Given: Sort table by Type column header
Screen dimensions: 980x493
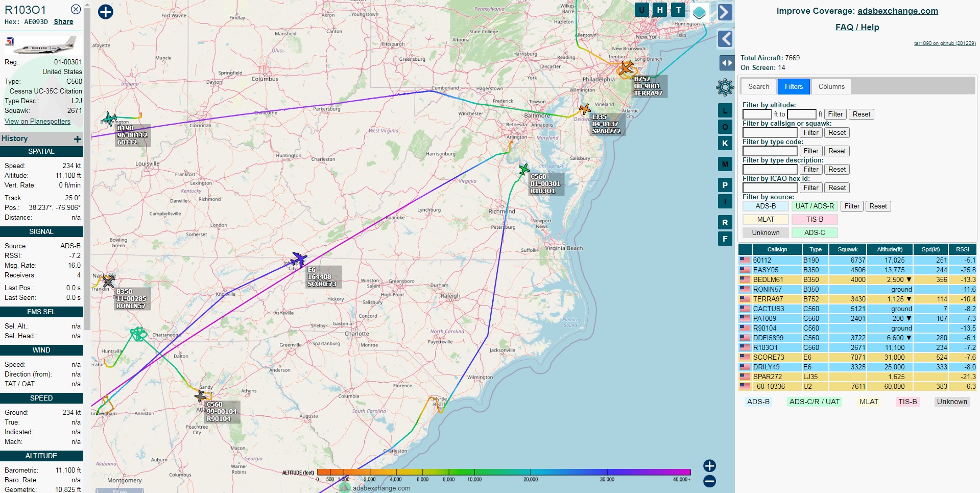Looking at the screenshot, I should 816,249.
